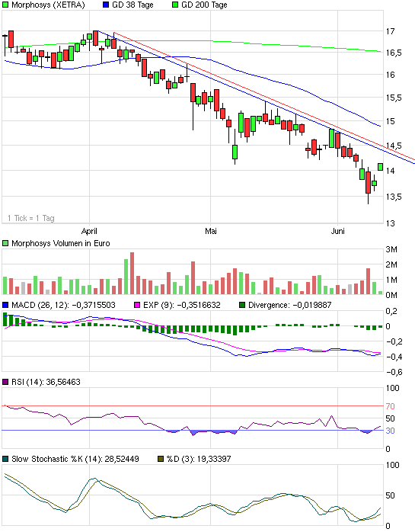Click the %D (3): 19,33397 text
415x532 pixels.
click(x=199, y=459)
